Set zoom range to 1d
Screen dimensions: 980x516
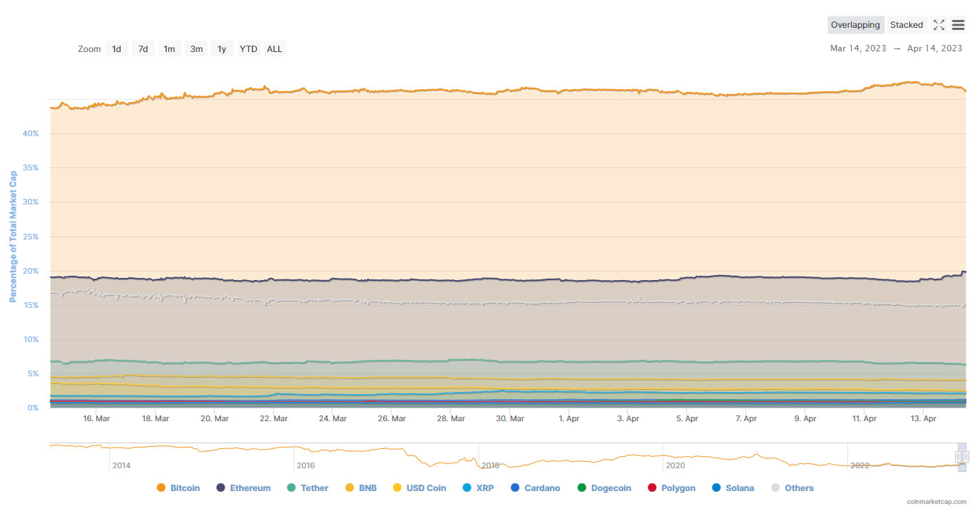pos(116,49)
